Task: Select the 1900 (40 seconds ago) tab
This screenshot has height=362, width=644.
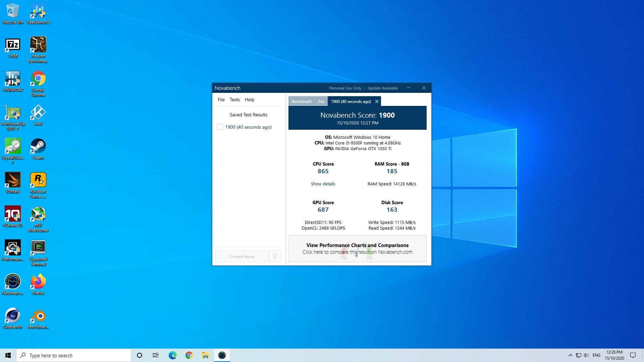Action: (x=351, y=101)
